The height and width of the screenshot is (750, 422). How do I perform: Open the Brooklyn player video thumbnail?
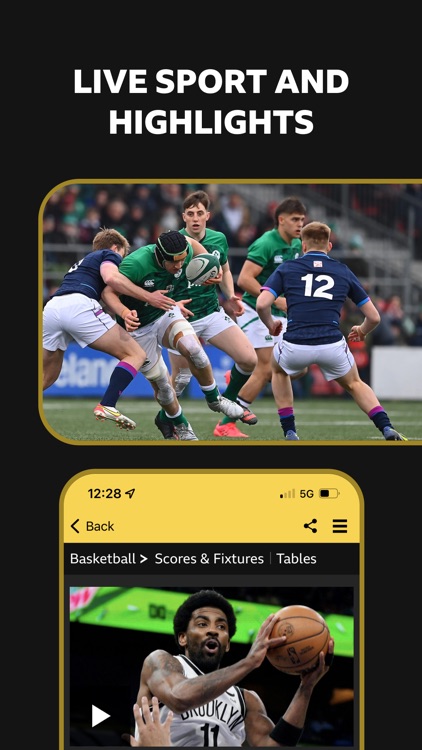pos(211,666)
